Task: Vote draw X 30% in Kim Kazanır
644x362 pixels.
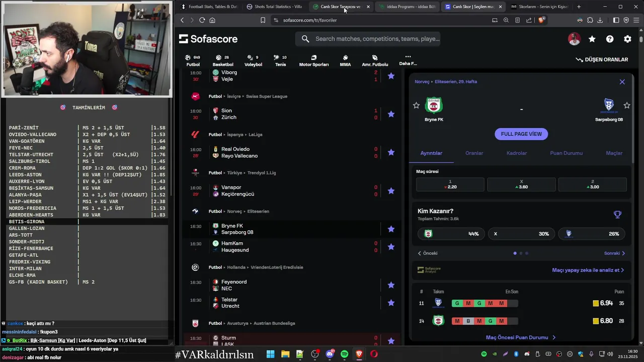Action: point(521,234)
